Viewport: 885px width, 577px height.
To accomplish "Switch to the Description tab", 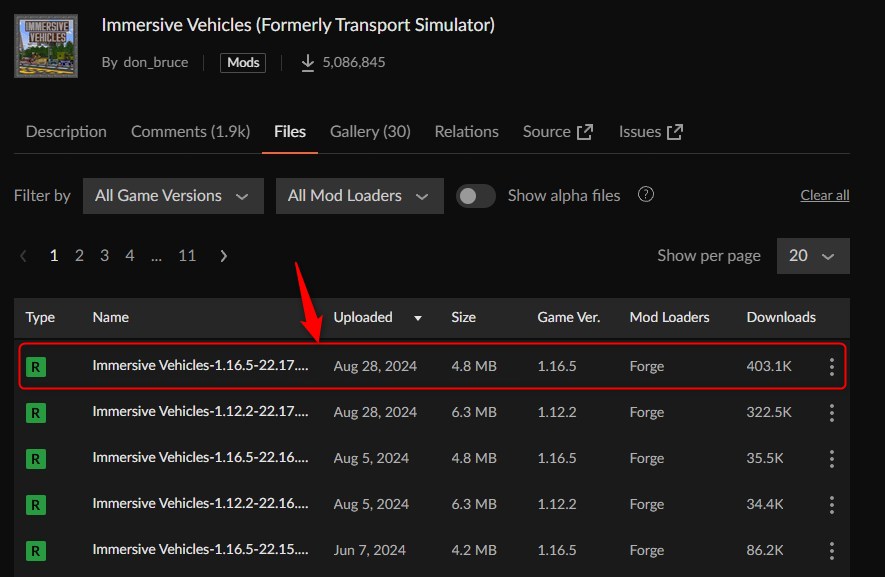I will 66,132.
